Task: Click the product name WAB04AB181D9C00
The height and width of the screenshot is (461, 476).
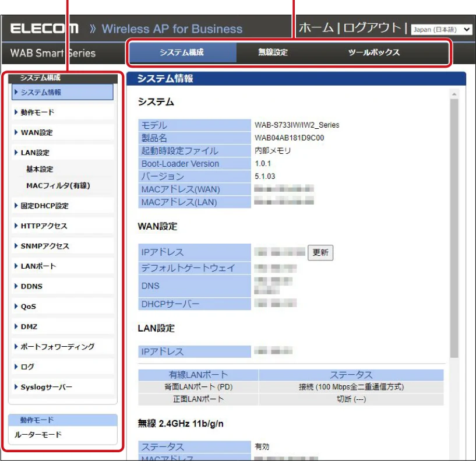Action: click(x=289, y=138)
